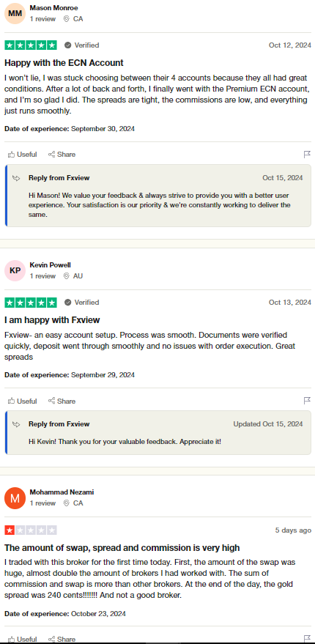This screenshot has height=644, width=315.
Task: Open the Mohammad Nezami profile name link
Action: [x=62, y=492]
